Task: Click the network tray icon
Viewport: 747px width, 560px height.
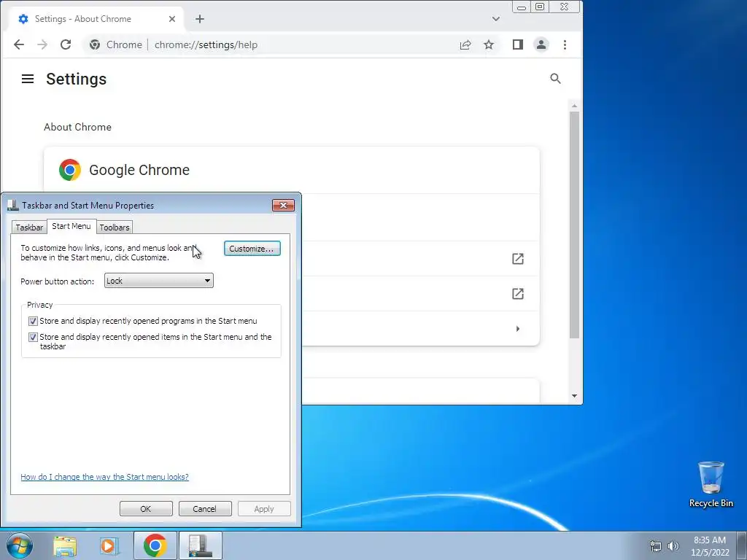Action: pos(656,546)
